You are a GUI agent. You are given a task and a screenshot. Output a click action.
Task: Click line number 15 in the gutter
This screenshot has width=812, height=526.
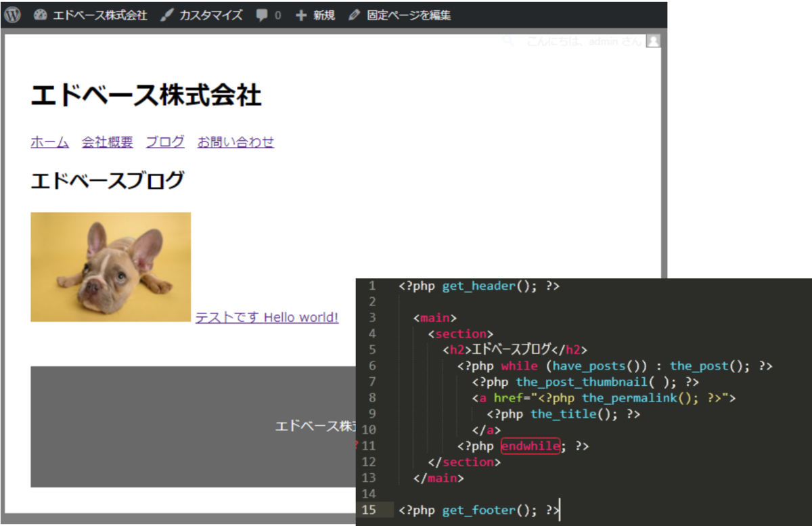[369, 510]
